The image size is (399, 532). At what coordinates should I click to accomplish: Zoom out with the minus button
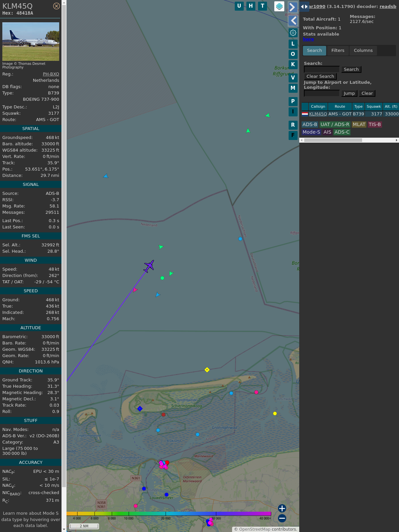click(x=282, y=518)
